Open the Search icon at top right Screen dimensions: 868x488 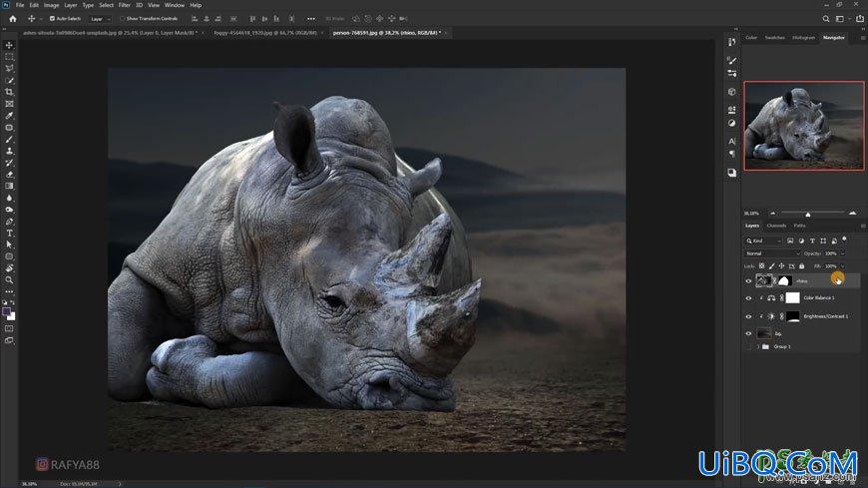click(x=826, y=19)
